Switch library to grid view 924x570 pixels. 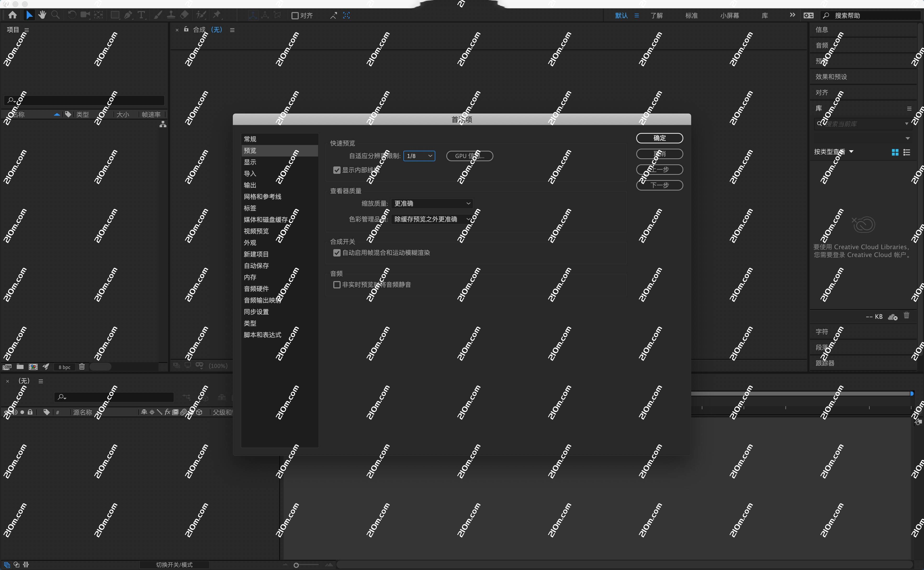tap(895, 152)
